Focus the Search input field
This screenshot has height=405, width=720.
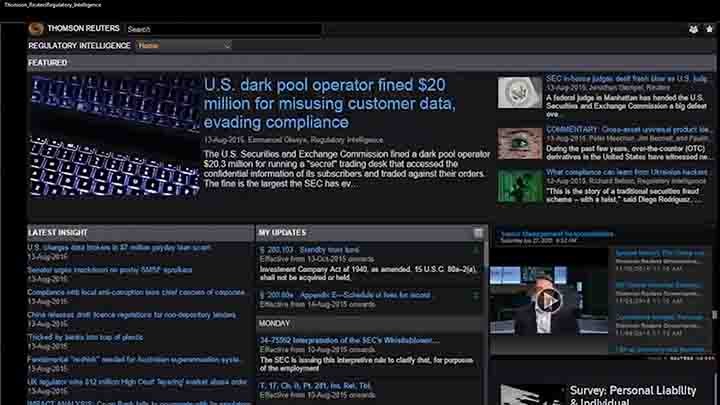pos(224,29)
